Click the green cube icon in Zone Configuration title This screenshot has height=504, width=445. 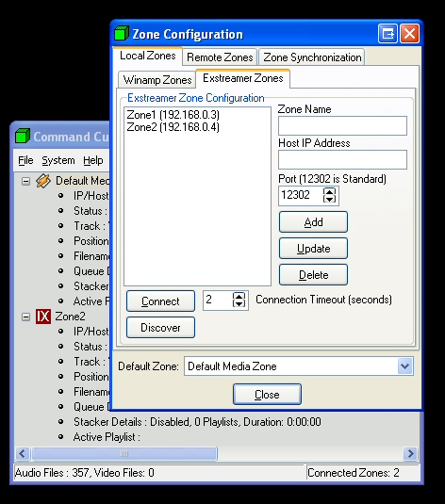122,33
